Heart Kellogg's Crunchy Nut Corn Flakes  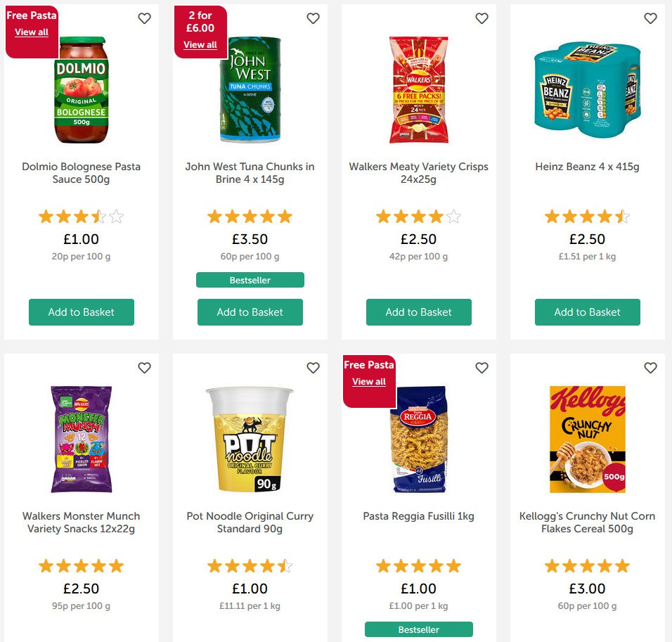[x=650, y=368]
